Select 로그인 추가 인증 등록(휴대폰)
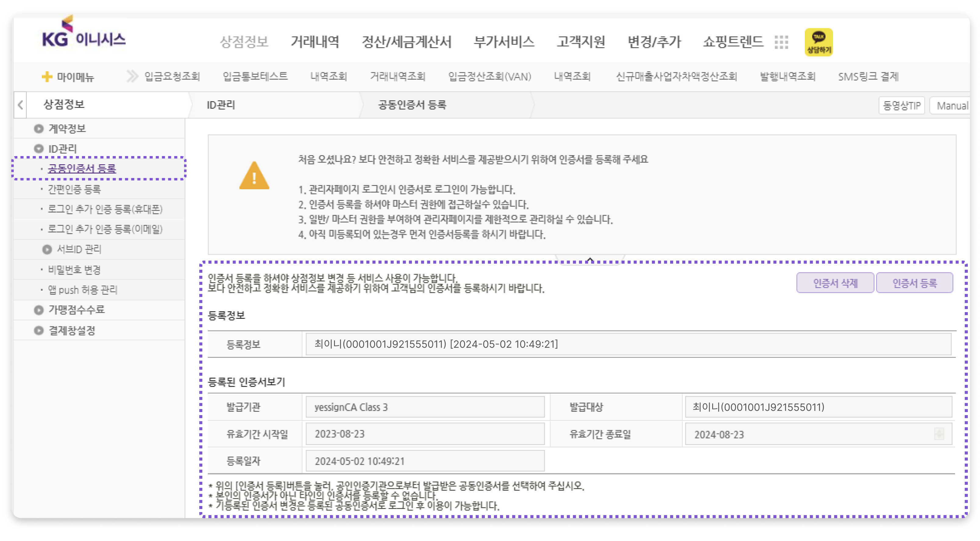Screen dimensions: 980x541 [x=105, y=209]
